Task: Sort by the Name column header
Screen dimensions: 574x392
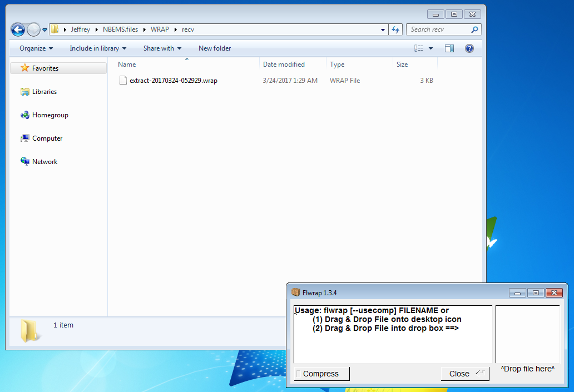Action: (x=187, y=64)
